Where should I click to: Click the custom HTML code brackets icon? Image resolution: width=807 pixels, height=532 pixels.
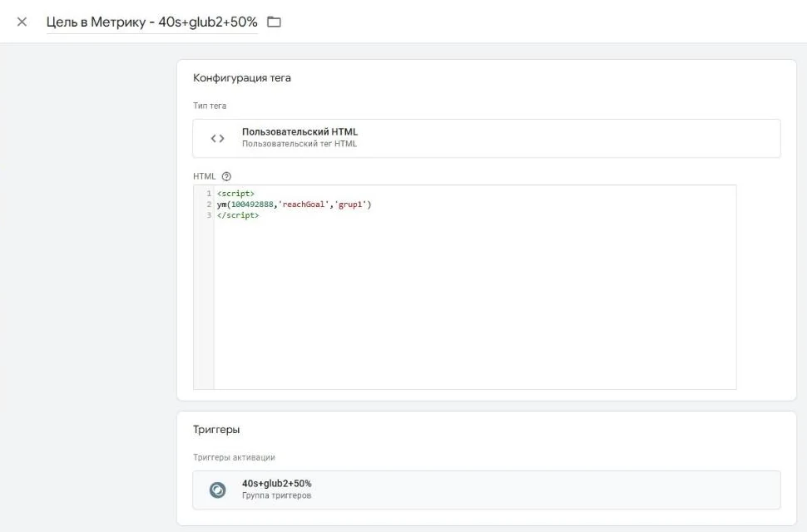[218, 138]
